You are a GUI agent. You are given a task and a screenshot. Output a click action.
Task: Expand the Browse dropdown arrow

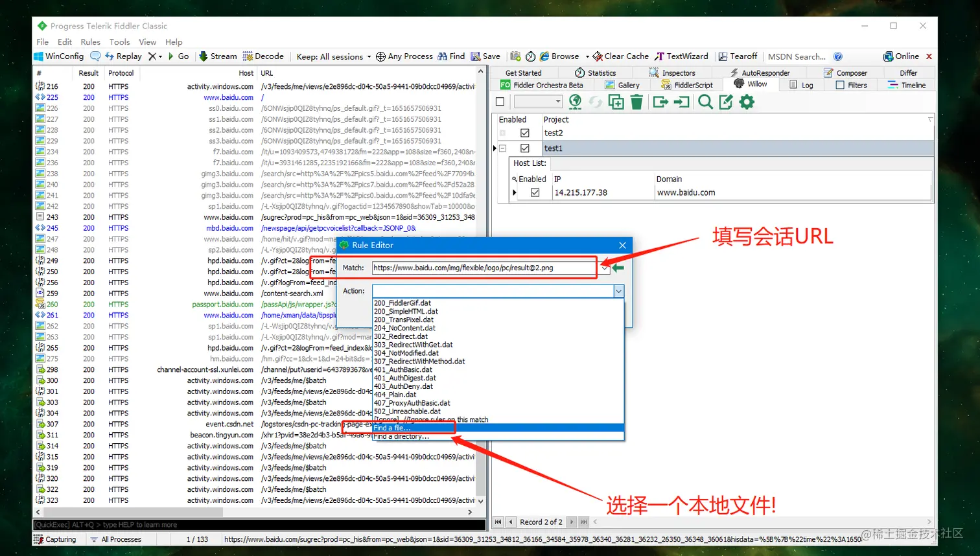[587, 56]
